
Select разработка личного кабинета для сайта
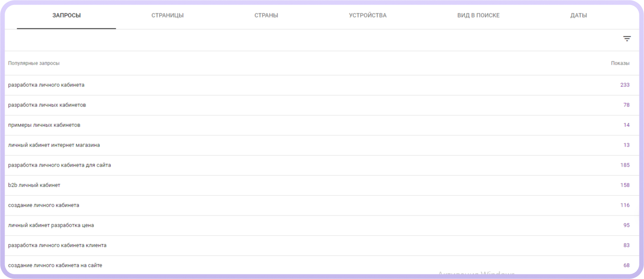pyautogui.click(x=59, y=165)
